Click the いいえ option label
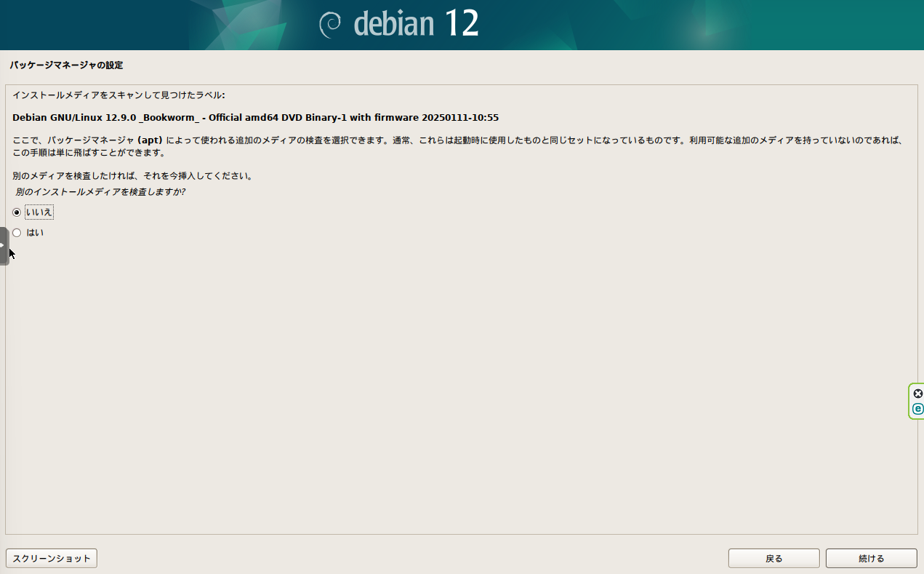This screenshot has width=924, height=574. point(39,212)
